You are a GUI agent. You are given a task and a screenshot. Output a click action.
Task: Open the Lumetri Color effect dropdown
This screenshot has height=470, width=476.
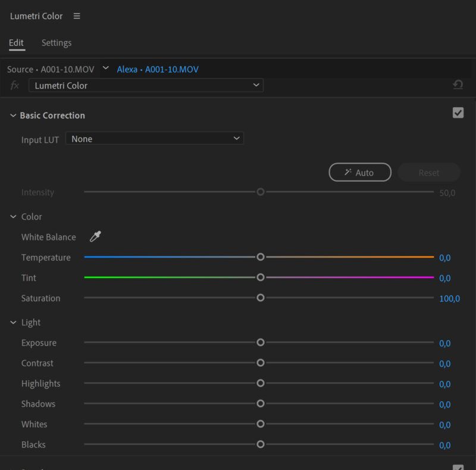(146, 86)
